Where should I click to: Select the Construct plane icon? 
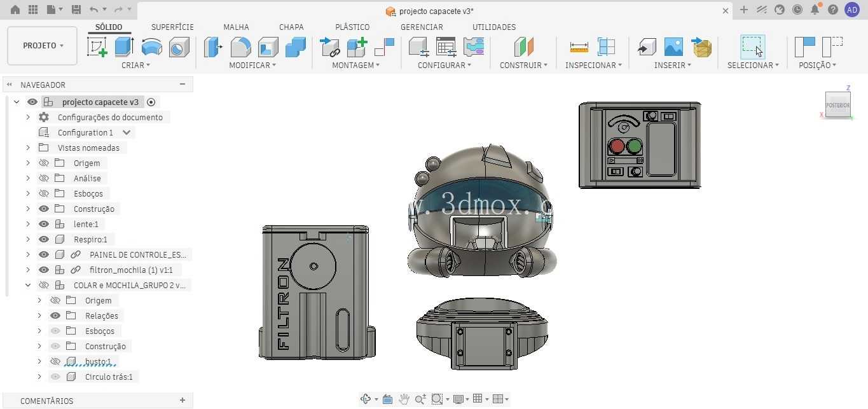[x=523, y=47]
